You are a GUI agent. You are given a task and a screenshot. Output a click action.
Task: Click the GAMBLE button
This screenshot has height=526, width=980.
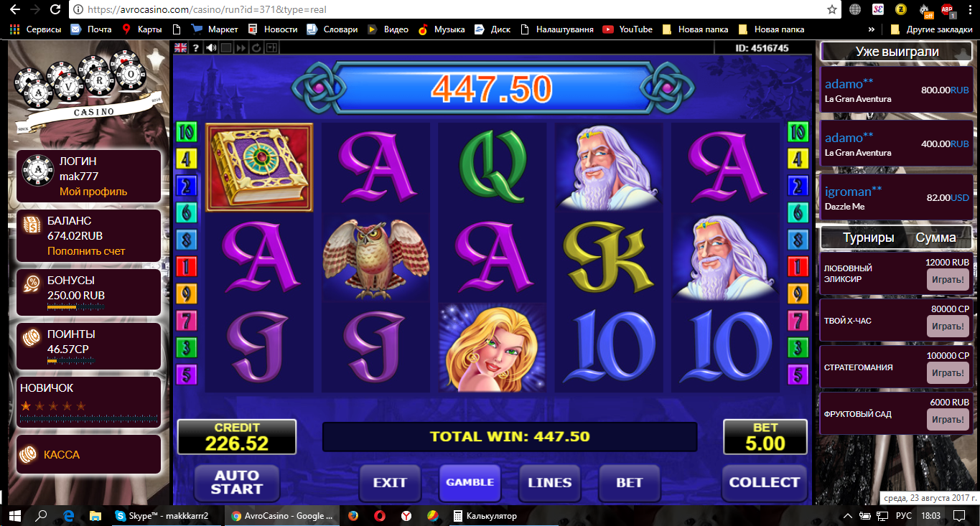tap(470, 482)
